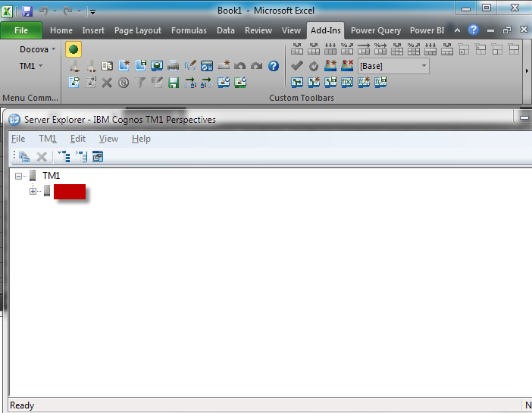Switch to the Page Layout tab
Image resolution: width=532 pixels, height=413 pixels.
click(x=138, y=30)
